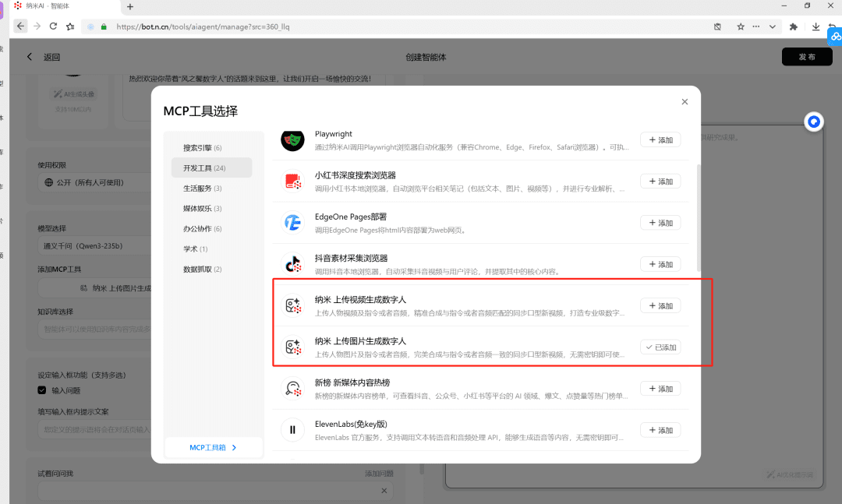Open the browser downloads icon

point(815,26)
